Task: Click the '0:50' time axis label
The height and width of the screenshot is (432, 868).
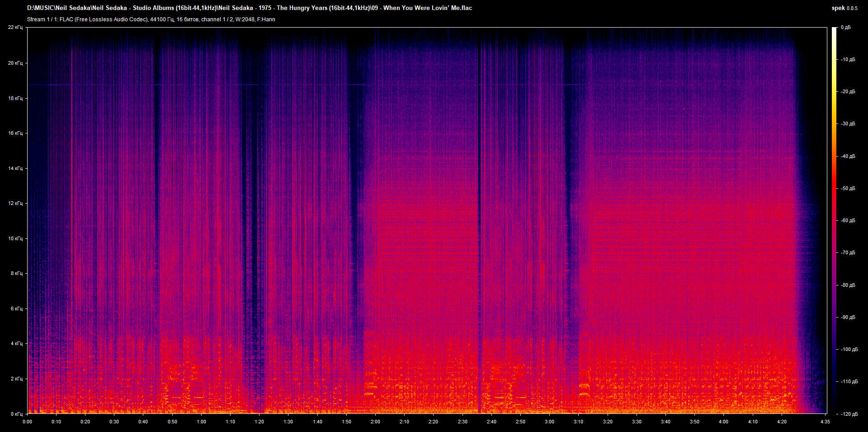Action: [173, 422]
